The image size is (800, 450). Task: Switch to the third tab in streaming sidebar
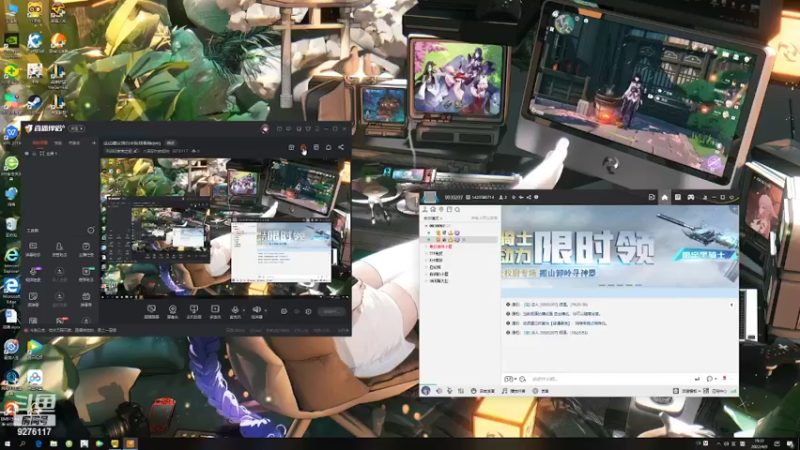click(x=74, y=143)
